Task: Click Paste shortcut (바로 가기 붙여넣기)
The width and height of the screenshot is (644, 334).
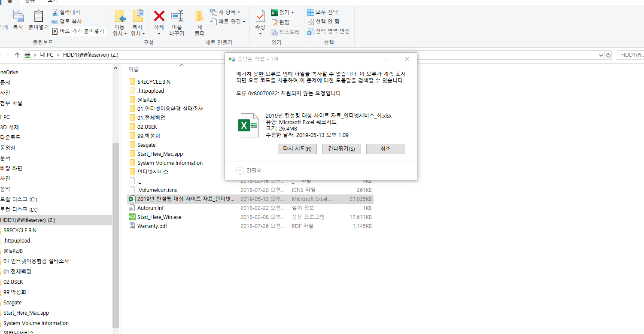Action: pyautogui.click(x=78, y=31)
